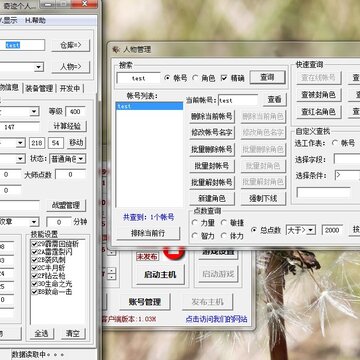360x360 pixels.
Task: Click the 人物管理 window title icon
Action: (x=116, y=50)
